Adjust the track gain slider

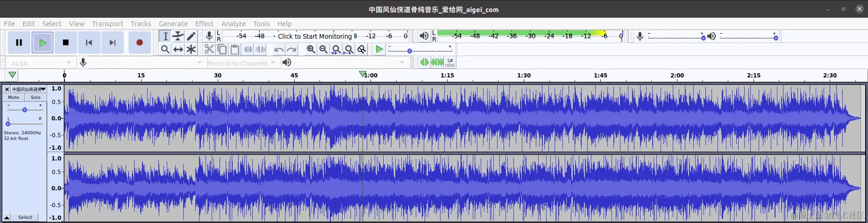25,109
